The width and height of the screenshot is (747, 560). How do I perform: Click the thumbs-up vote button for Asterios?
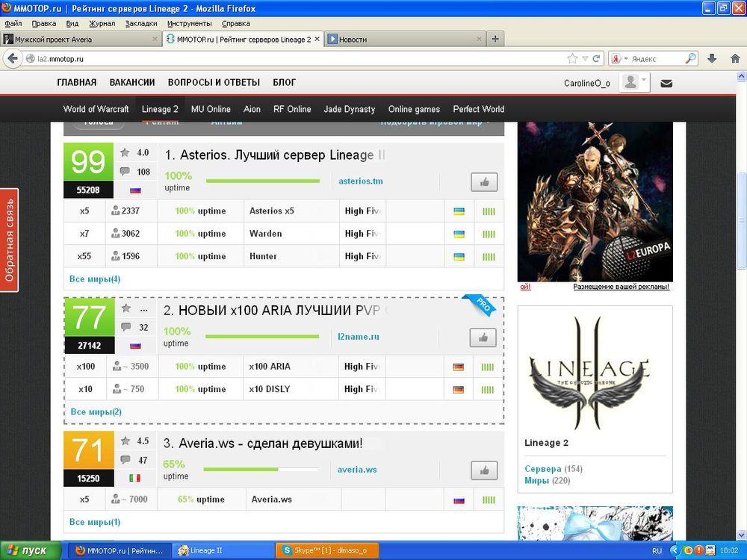[x=484, y=181]
